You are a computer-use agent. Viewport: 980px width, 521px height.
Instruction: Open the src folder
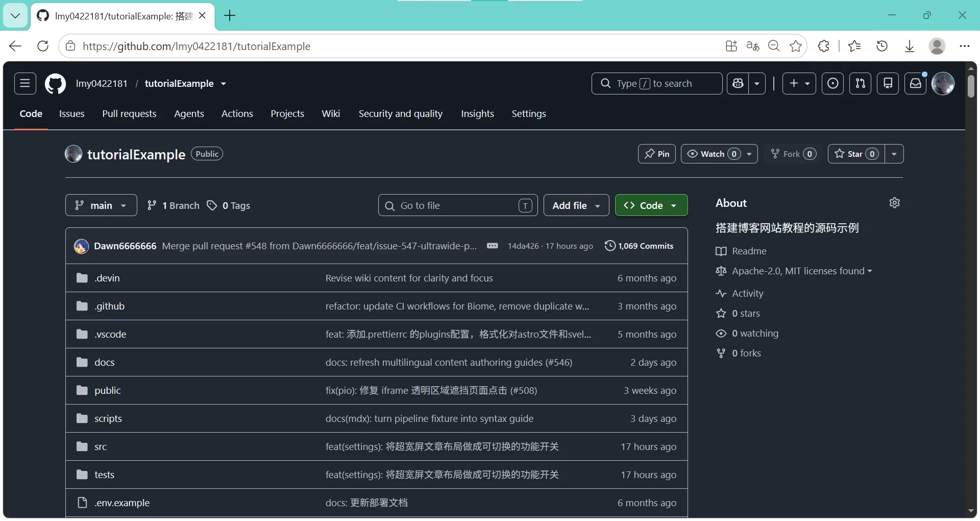101,446
